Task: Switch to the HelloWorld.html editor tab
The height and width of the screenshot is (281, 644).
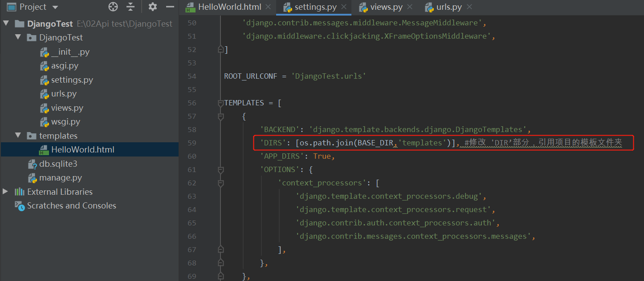Action: (x=230, y=7)
